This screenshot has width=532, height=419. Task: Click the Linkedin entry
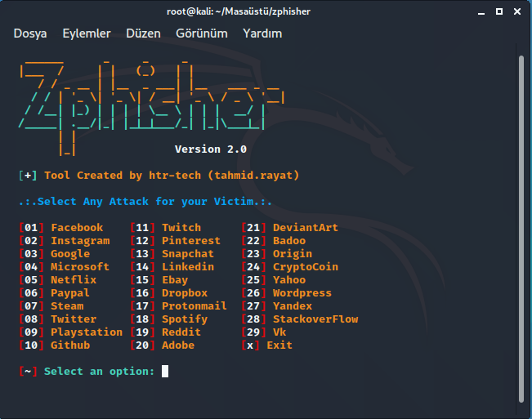(x=188, y=267)
